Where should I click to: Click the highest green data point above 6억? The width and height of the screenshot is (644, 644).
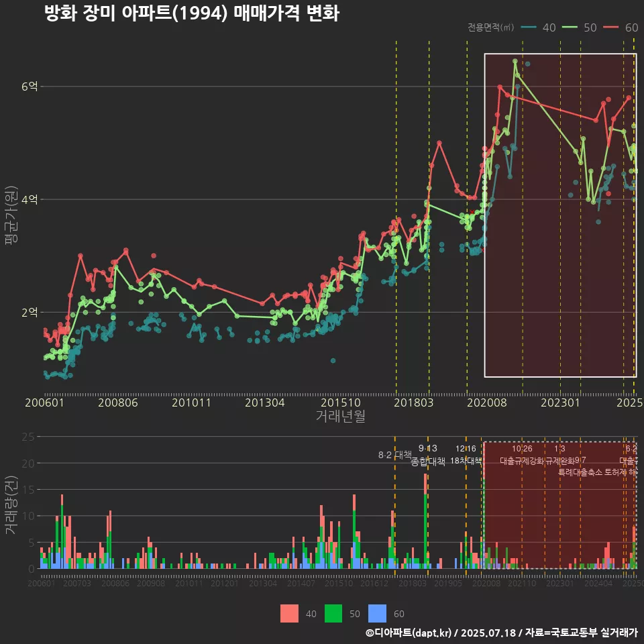(x=515, y=61)
